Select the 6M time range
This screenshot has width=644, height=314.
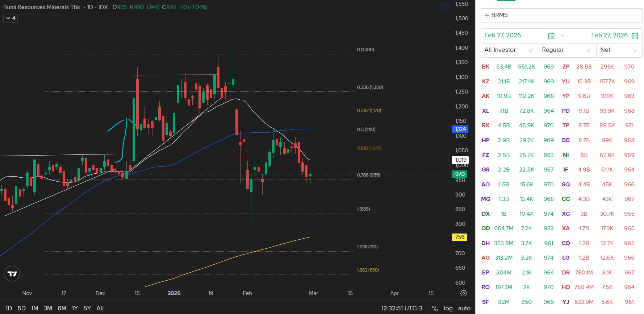pyautogui.click(x=62, y=308)
